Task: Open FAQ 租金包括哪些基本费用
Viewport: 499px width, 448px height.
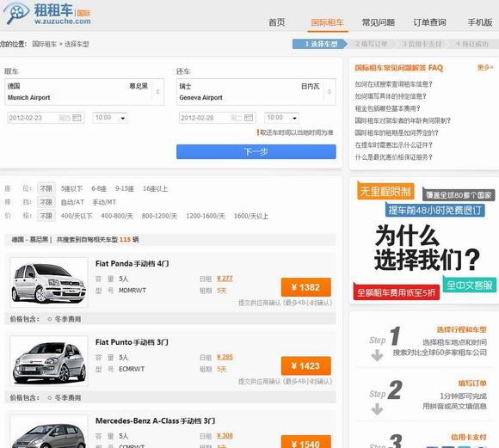Action: pyautogui.click(x=387, y=108)
